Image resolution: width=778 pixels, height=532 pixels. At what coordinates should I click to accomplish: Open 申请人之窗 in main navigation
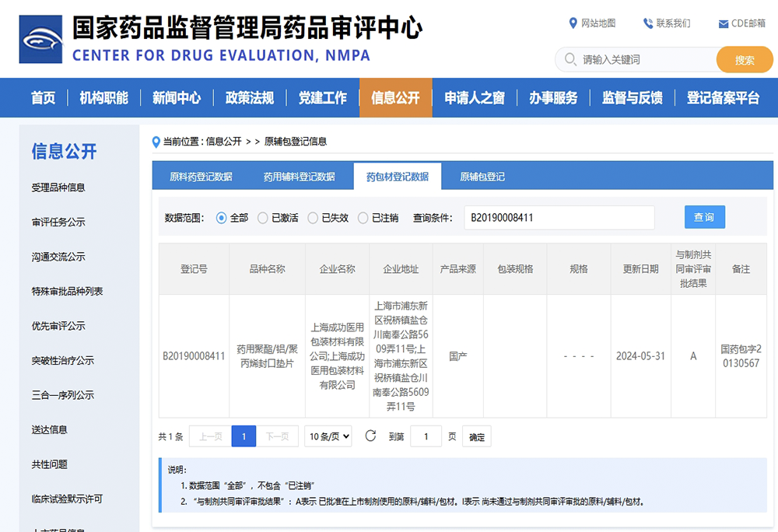coord(474,98)
